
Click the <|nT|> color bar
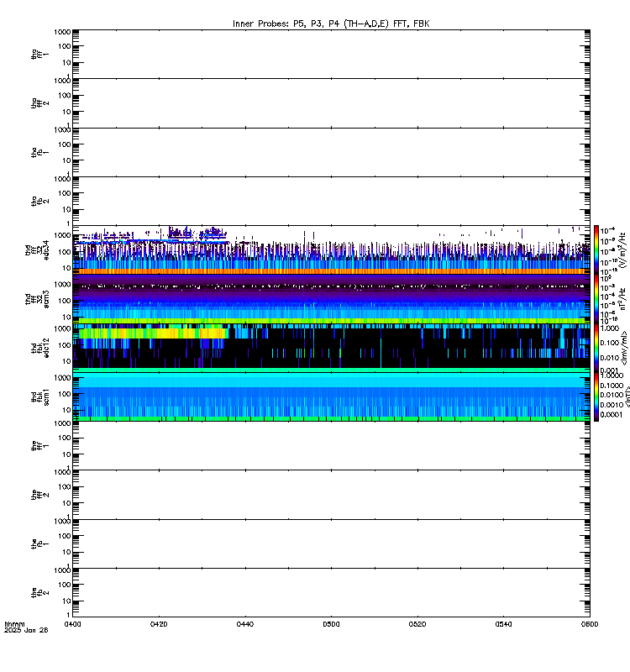[596, 396]
